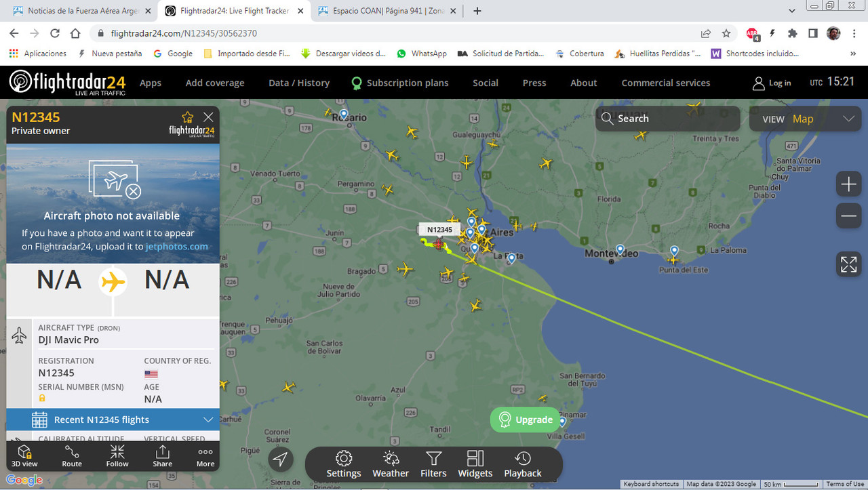
Task: Show the Route for N12345
Action: pos(72,456)
